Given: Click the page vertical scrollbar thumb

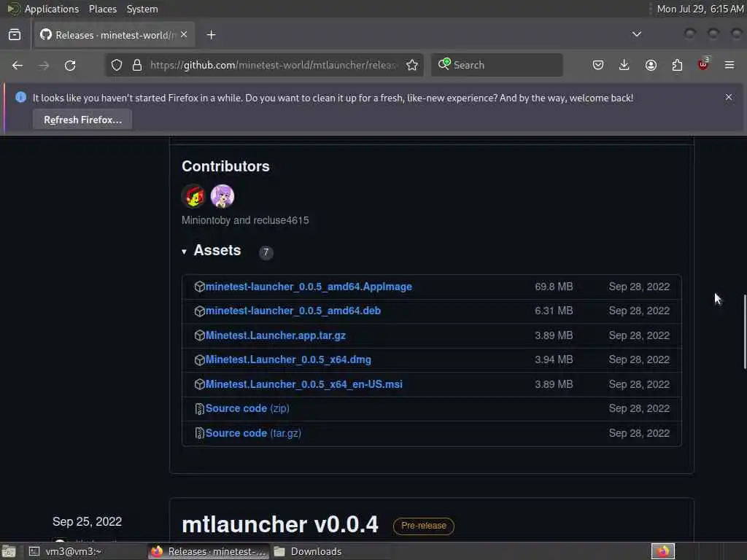Looking at the screenshot, I should (x=745, y=332).
